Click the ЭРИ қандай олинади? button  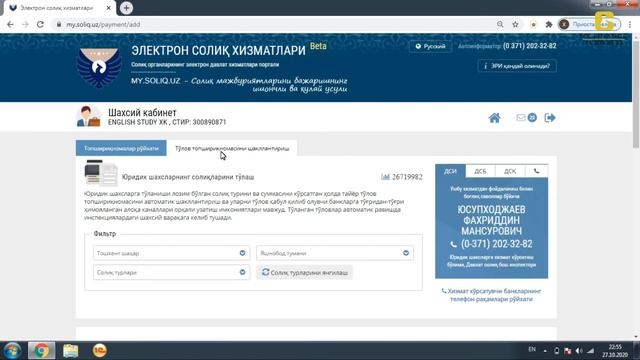(x=517, y=66)
